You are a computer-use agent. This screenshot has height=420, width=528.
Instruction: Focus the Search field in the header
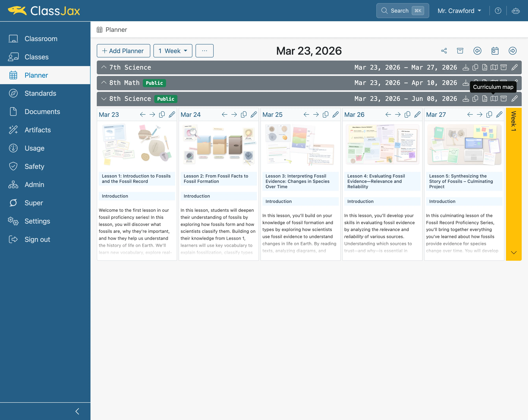click(x=402, y=11)
